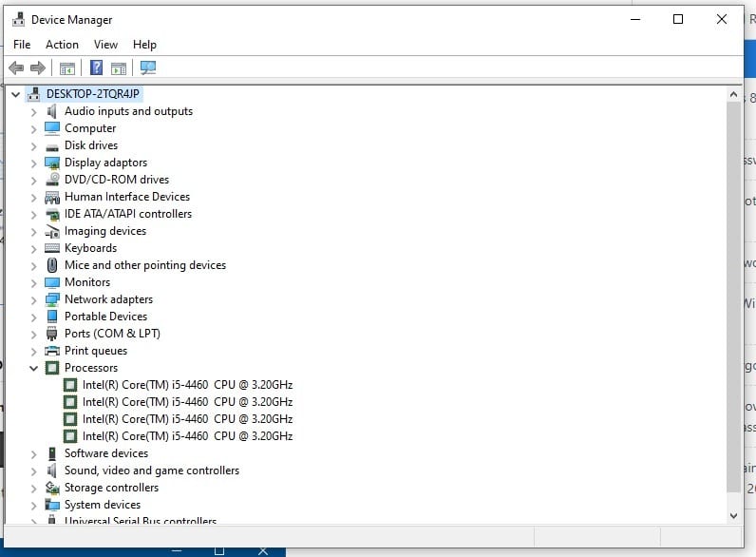Select the first Intel Core i5-4460 processor entry
756x557 pixels.
click(187, 385)
